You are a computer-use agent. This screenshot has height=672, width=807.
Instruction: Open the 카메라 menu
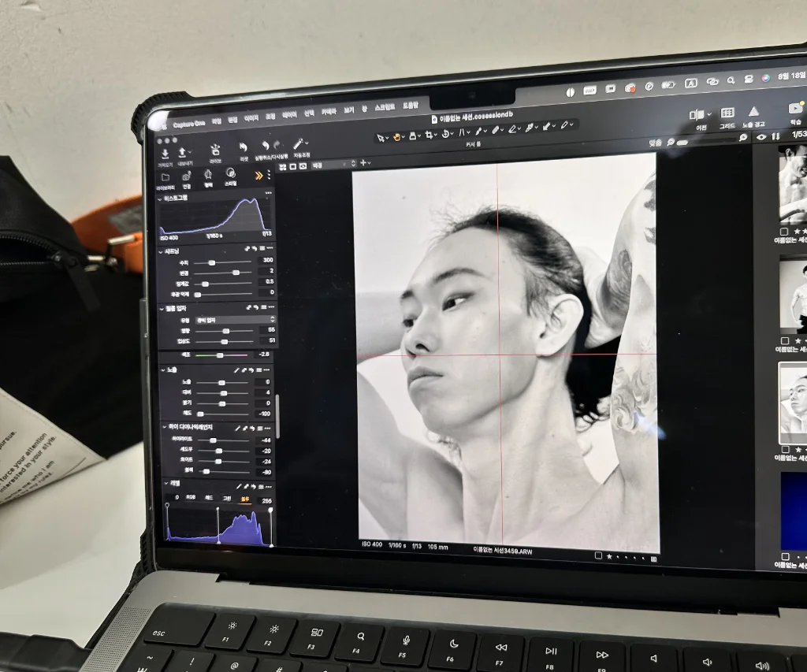329,112
